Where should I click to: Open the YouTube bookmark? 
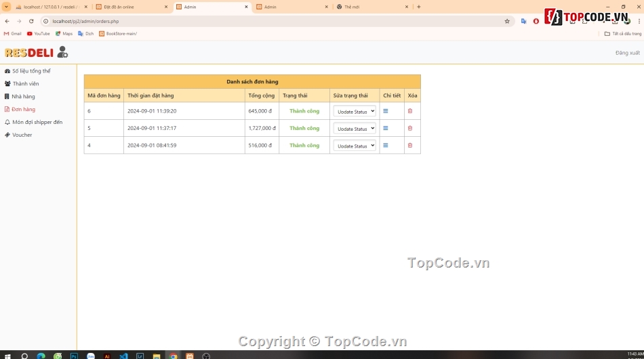39,33
